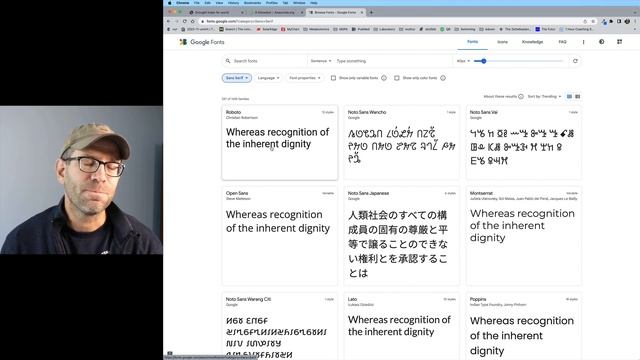Click About these results link
The height and width of the screenshot is (360, 640).
(x=500, y=97)
